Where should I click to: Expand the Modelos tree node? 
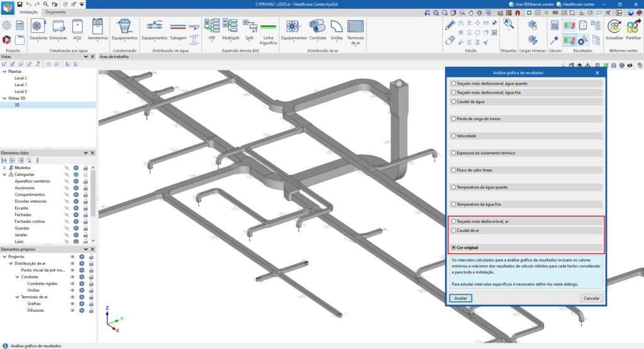[x=4, y=168]
